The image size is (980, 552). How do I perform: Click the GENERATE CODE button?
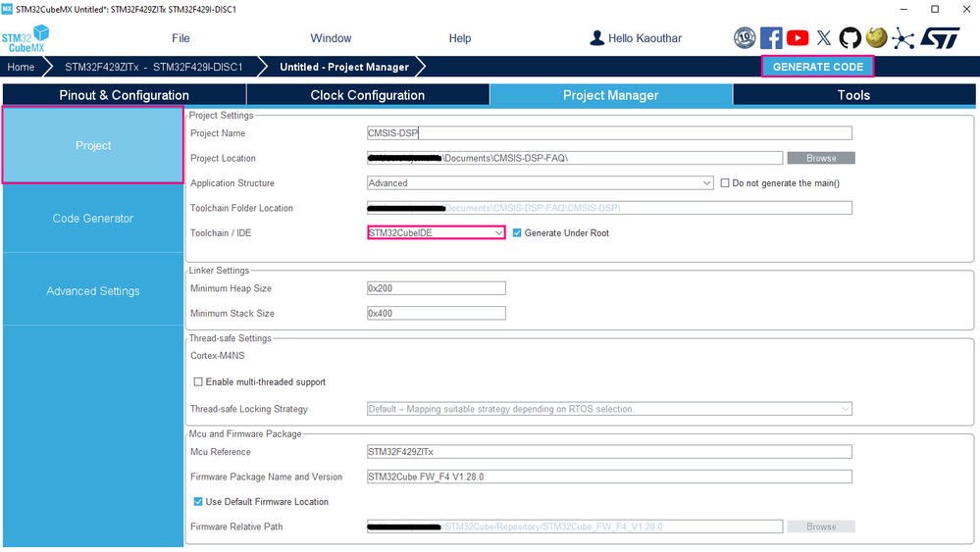(817, 67)
